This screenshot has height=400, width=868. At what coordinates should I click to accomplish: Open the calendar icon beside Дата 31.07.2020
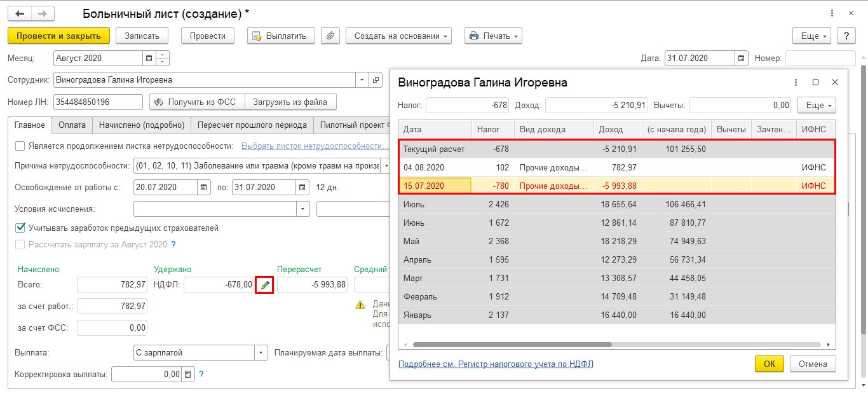pyautogui.click(x=742, y=58)
